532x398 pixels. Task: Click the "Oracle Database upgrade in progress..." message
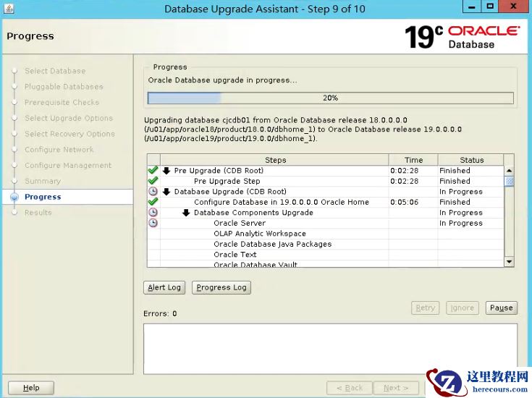pos(223,80)
